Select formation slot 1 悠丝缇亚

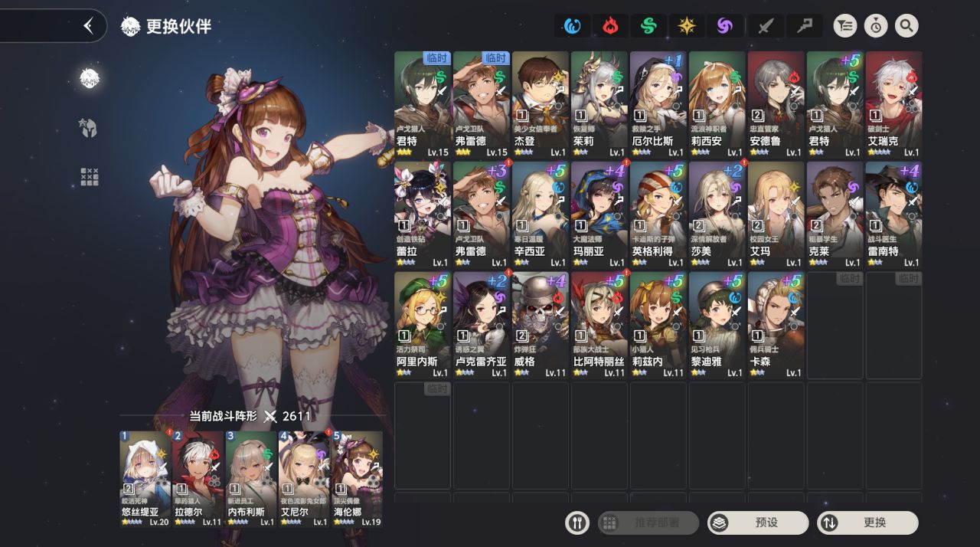click(145, 479)
